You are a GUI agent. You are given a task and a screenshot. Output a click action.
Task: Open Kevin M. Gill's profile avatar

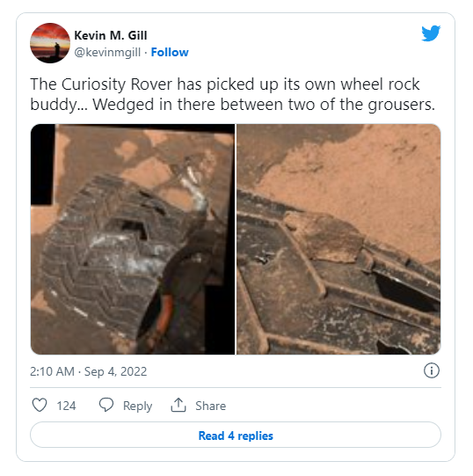pos(50,43)
